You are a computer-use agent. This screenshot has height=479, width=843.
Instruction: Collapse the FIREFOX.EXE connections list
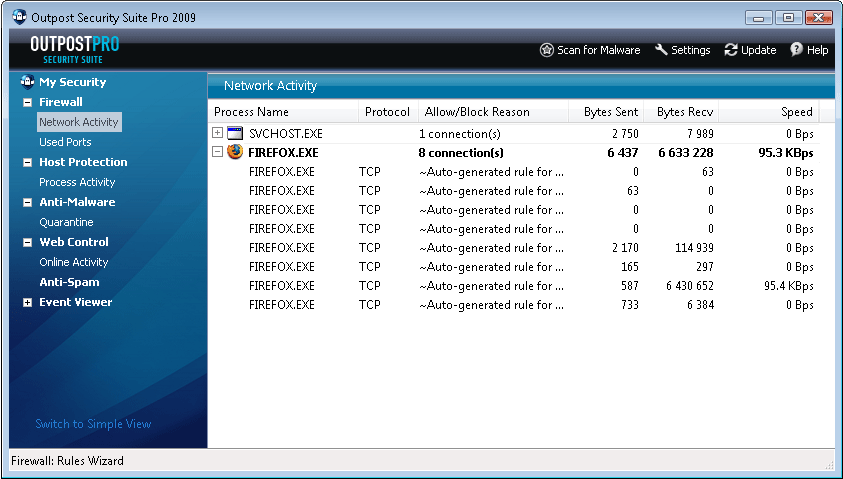tap(218, 153)
